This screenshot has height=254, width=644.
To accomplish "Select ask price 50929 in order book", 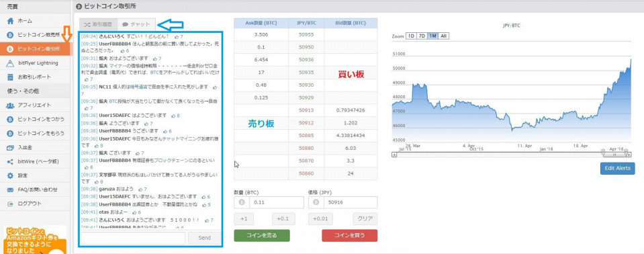I will tap(306, 97).
